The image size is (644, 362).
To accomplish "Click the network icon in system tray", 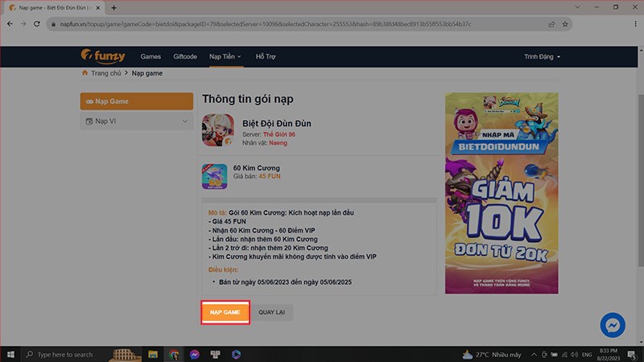I will 564,355.
